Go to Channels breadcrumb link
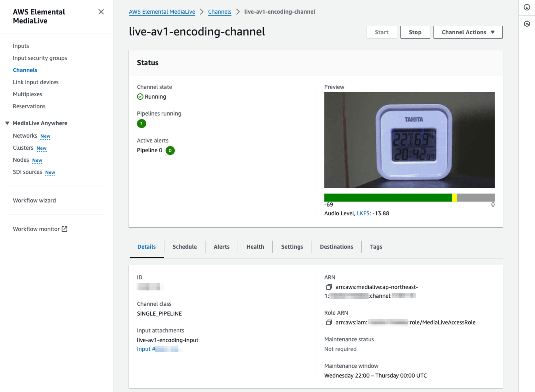This screenshot has width=535, height=392. coord(220,12)
